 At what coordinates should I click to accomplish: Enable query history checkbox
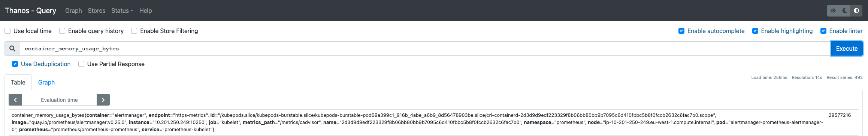[62, 31]
